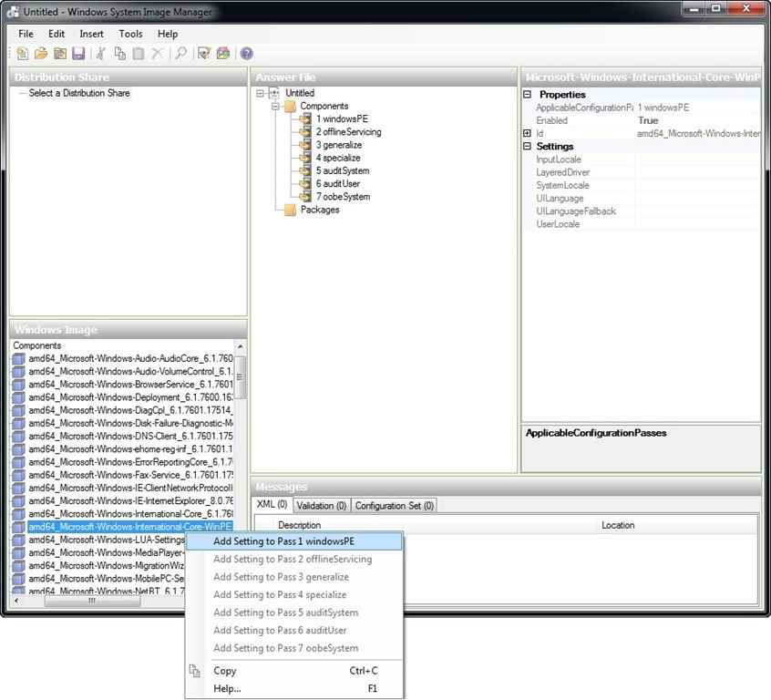This screenshot has width=771, height=700.
Task: Click the Validate Answer File toolbar icon
Action: (x=204, y=53)
